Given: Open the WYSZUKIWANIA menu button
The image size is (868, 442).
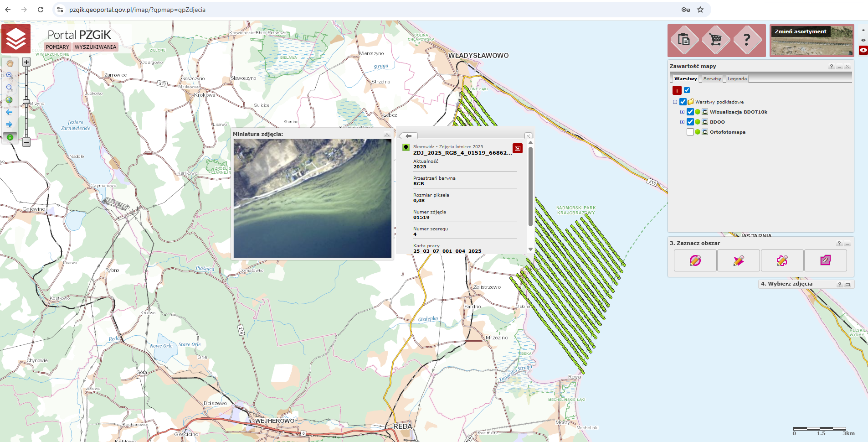Looking at the screenshot, I should point(95,47).
